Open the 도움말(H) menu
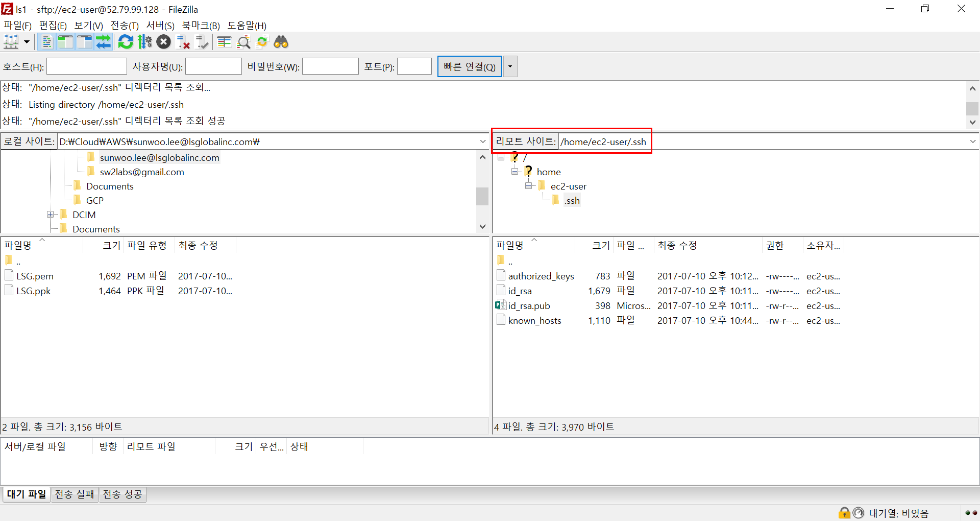 pos(247,26)
